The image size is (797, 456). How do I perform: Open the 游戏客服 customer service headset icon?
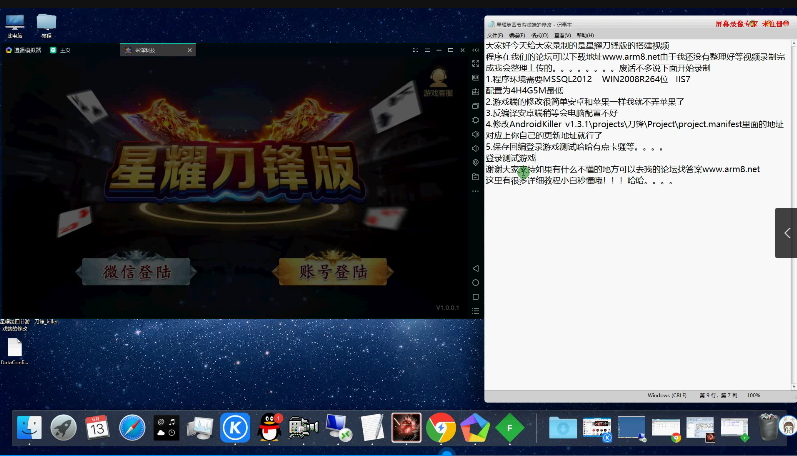click(438, 83)
